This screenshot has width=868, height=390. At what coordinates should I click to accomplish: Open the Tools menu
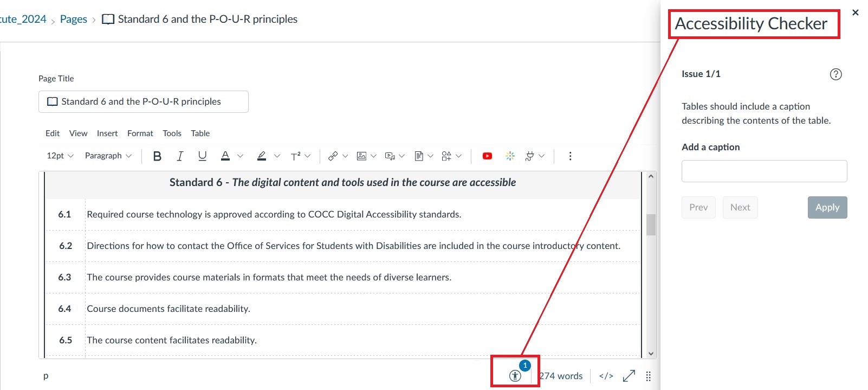(172, 133)
